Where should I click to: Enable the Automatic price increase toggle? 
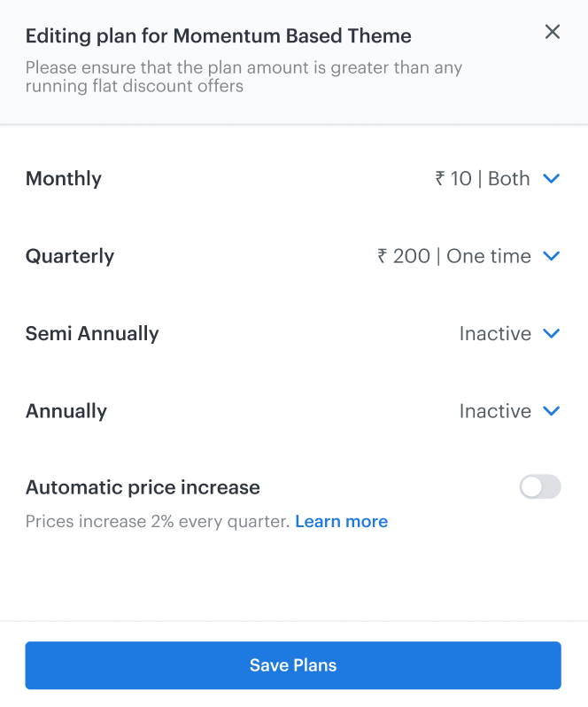tap(540, 486)
